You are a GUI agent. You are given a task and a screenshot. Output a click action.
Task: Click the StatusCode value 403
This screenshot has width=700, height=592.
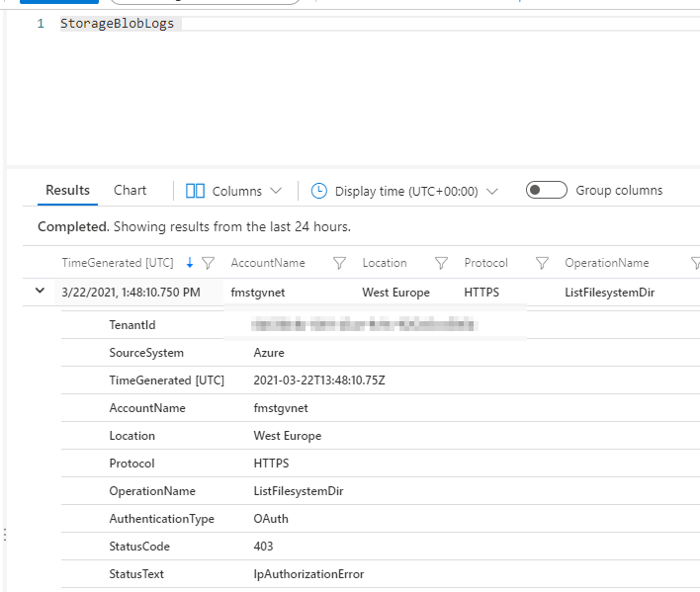pyautogui.click(x=263, y=547)
